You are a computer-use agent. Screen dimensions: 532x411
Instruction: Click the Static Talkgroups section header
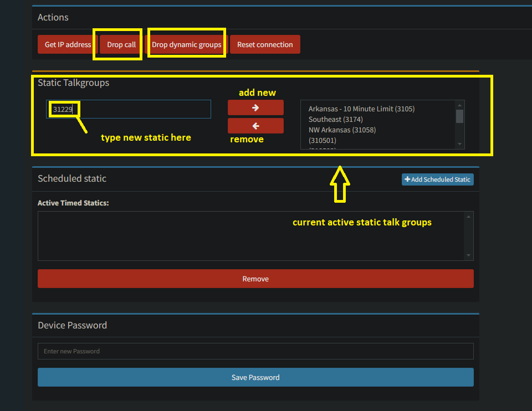[73, 82]
